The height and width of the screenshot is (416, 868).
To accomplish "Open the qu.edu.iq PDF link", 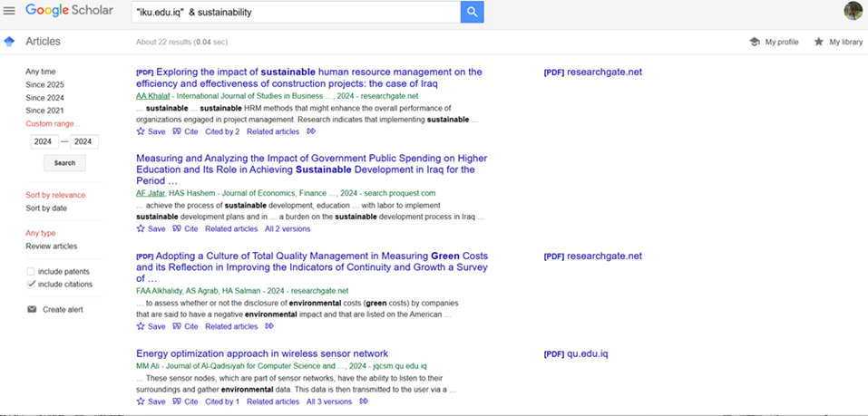I will tap(575, 353).
